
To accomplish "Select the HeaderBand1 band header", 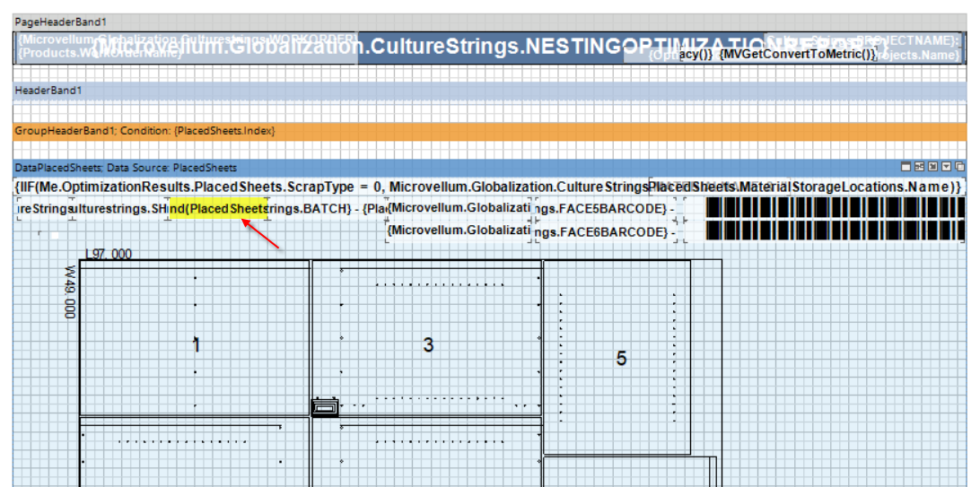I will click(489, 91).
